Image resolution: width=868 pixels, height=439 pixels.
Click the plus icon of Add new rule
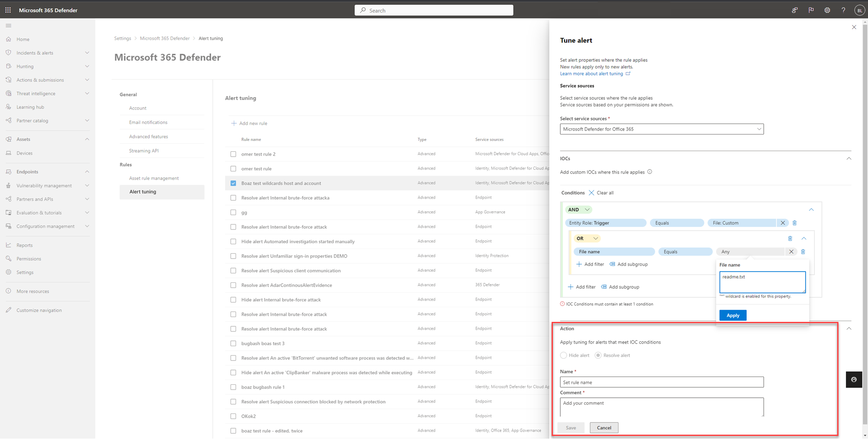[234, 123]
